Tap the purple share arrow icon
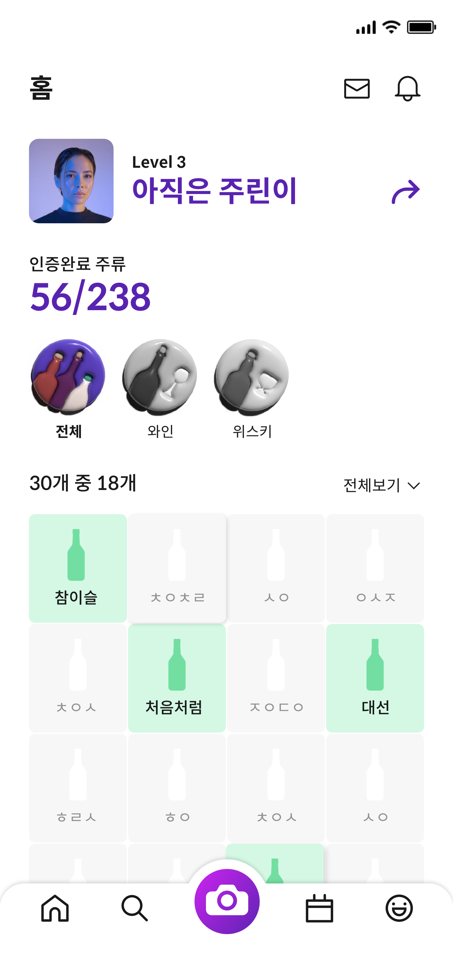The width and height of the screenshot is (453, 980). (405, 192)
